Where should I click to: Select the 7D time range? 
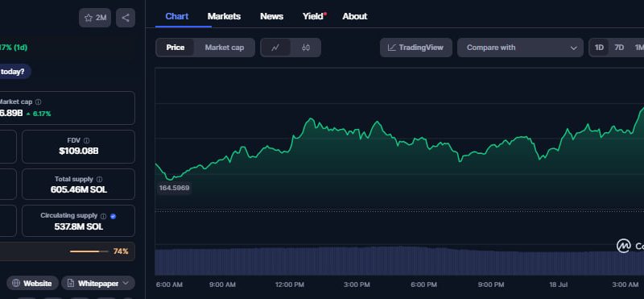click(x=619, y=48)
